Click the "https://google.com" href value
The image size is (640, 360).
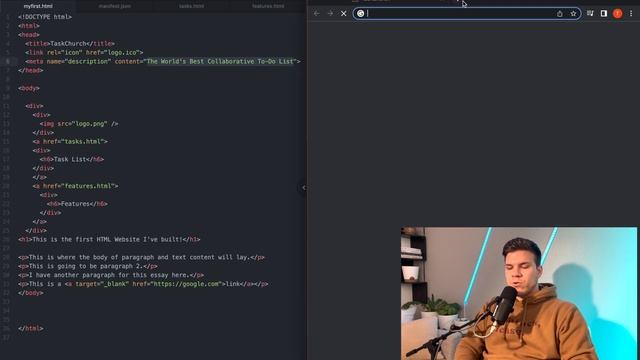[x=187, y=284]
